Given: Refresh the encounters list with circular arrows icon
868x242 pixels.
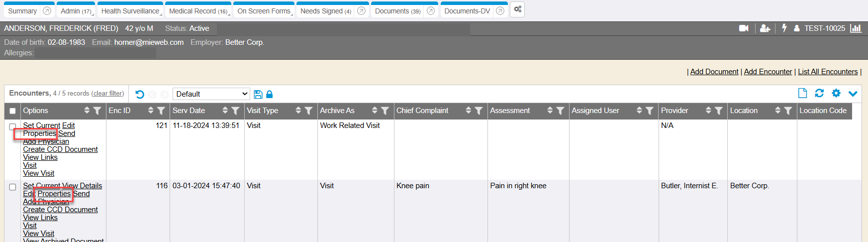Looking at the screenshot, I should point(819,93).
